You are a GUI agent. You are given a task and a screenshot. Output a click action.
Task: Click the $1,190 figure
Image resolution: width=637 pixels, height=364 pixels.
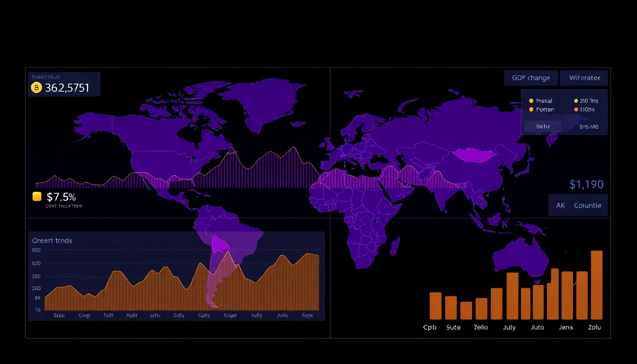coord(587,184)
